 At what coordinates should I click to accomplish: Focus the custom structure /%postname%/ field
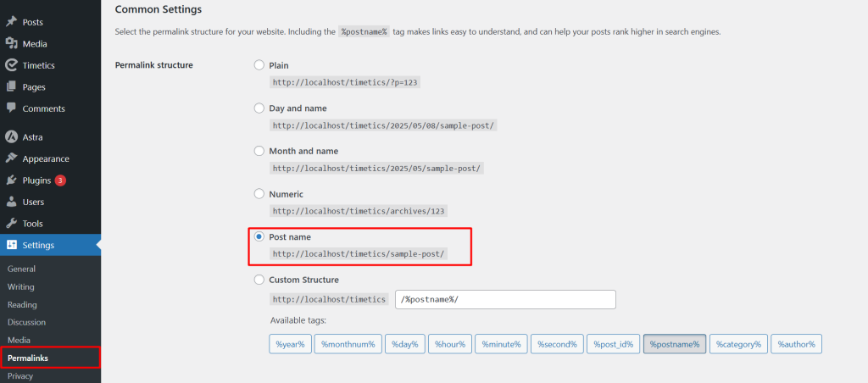[x=505, y=299]
